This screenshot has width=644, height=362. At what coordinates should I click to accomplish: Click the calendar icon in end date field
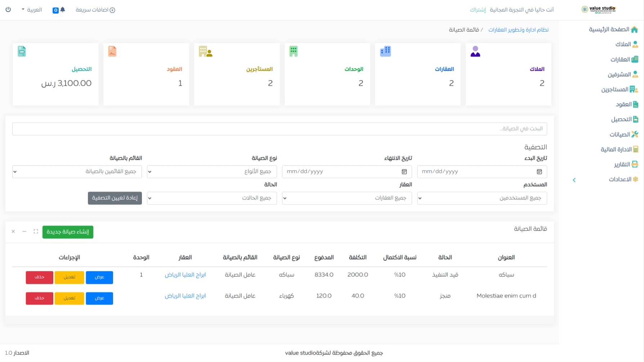click(x=404, y=172)
